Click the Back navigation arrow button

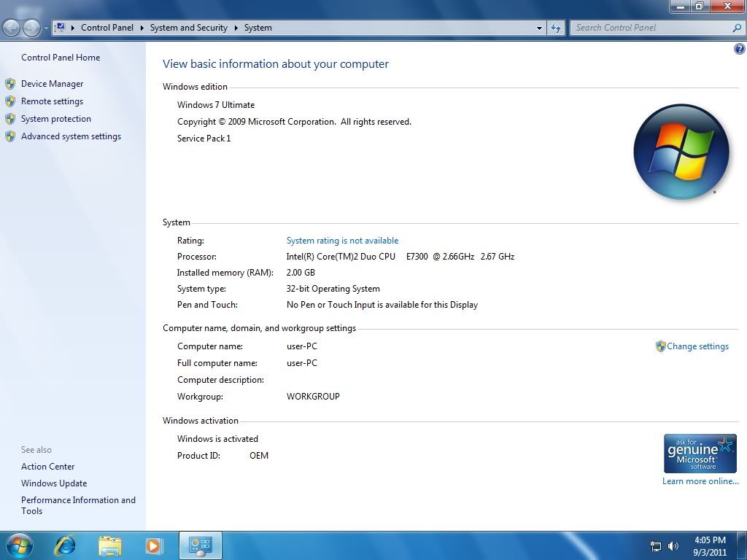click(x=12, y=28)
